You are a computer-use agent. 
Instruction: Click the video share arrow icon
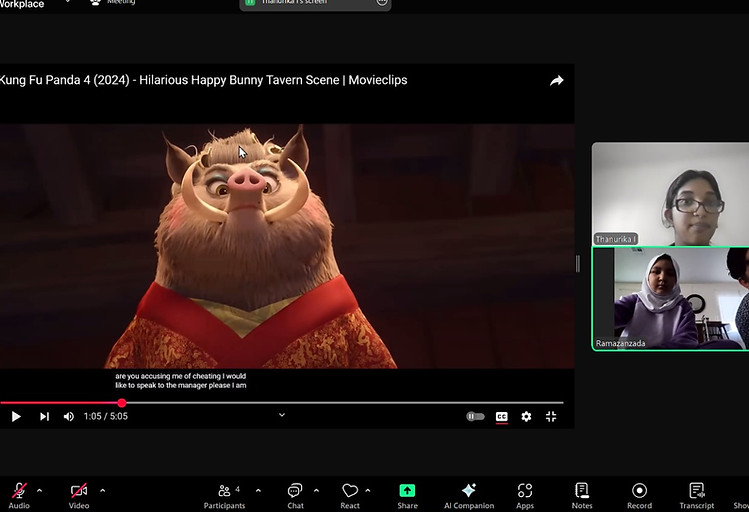pyautogui.click(x=556, y=81)
